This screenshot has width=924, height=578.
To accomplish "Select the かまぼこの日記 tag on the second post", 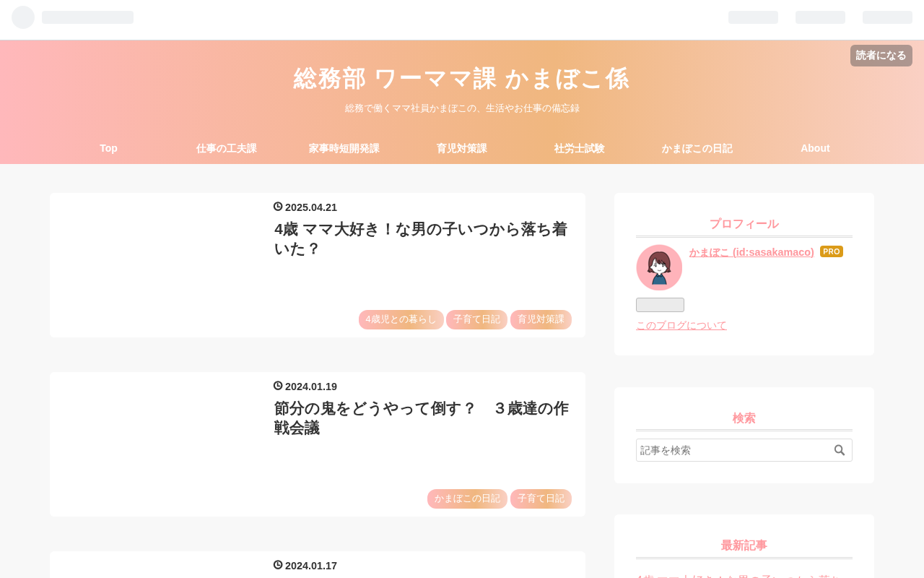I will click(467, 499).
